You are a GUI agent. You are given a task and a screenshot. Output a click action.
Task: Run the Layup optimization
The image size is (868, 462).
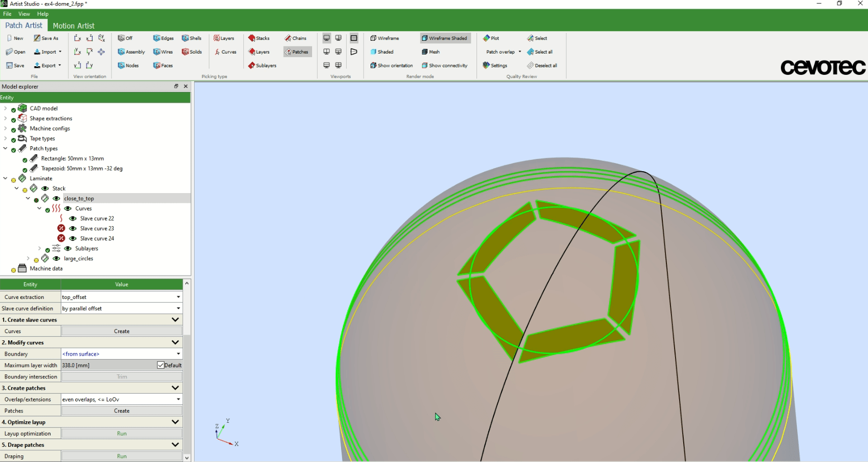(122, 433)
